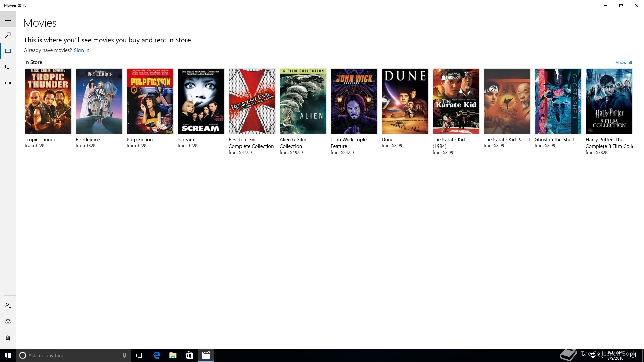Image resolution: width=644 pixels, height=362 pixels.
Task: Click the Dune title text
Action: pyautogui.click(x=387, y=140)
